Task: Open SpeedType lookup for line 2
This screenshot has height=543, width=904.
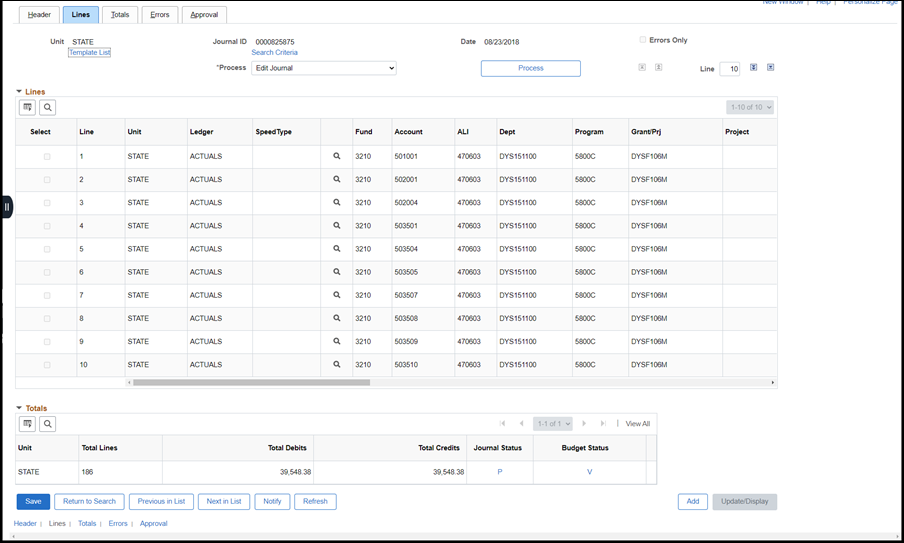Action: coord(337,179)
